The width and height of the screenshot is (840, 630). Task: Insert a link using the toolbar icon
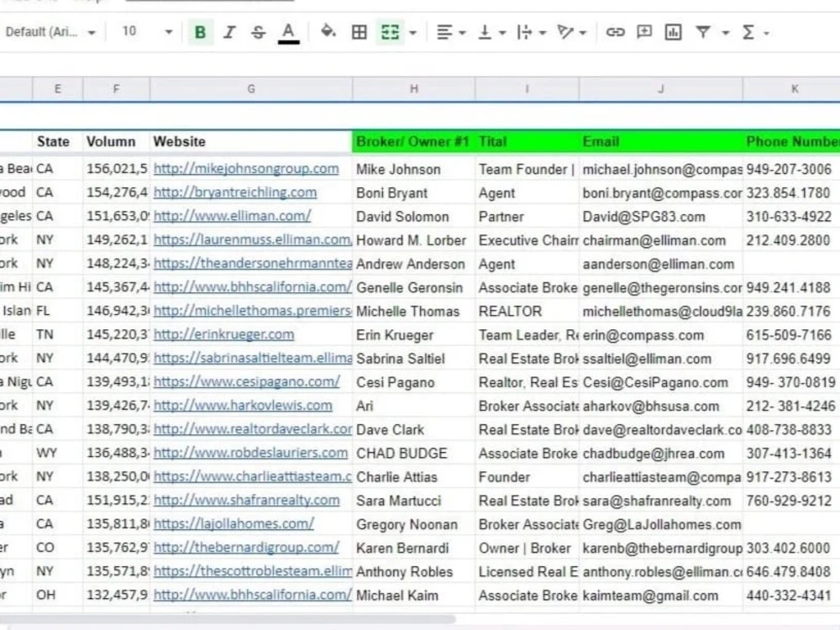pyautogui.click(x=616, y=31)
